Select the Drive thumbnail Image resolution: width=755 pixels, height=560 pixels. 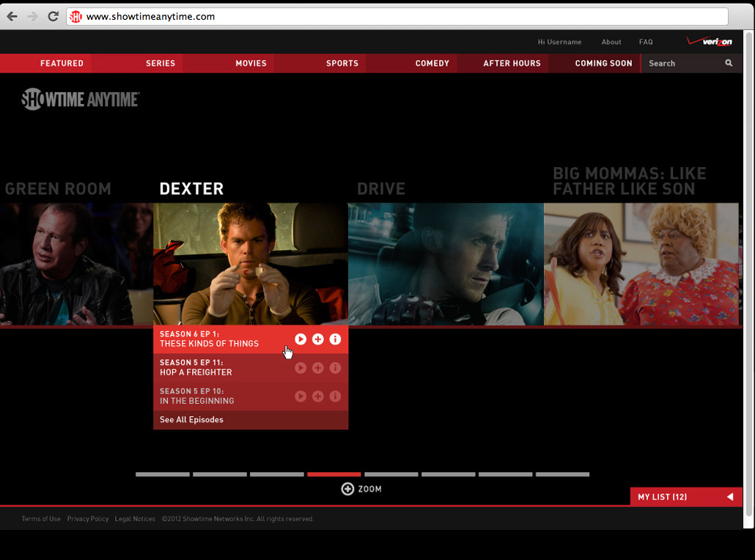446,264
